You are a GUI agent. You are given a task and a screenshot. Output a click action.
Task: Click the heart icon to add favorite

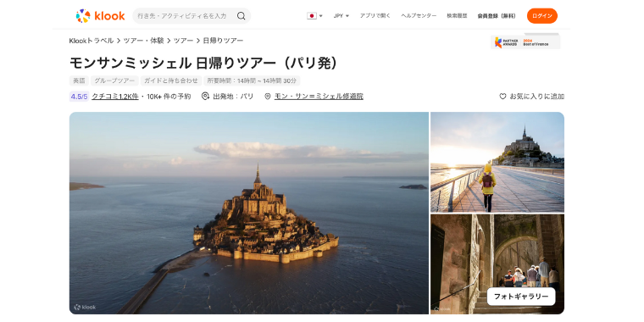(502, 97)
